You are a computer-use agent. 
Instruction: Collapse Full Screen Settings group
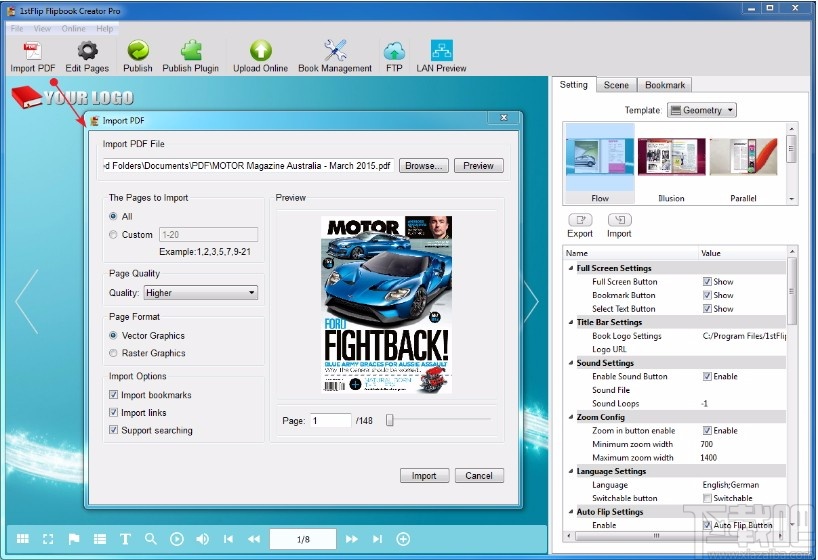click(x=571, y=268)
